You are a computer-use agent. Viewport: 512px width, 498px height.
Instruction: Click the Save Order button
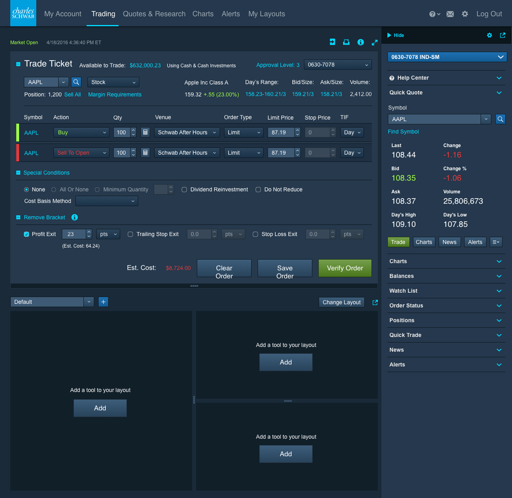tap(285, 268)
